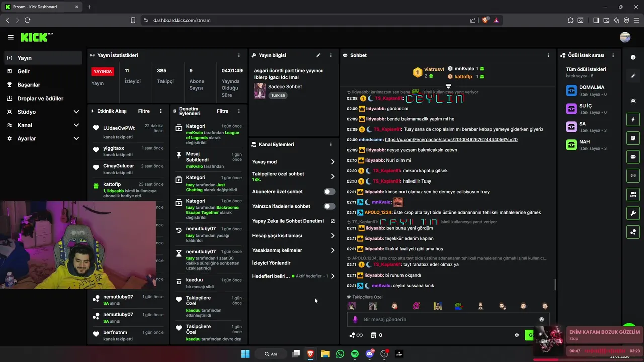
Task: Open chat settings gear icon
Action: coord(517,335)
